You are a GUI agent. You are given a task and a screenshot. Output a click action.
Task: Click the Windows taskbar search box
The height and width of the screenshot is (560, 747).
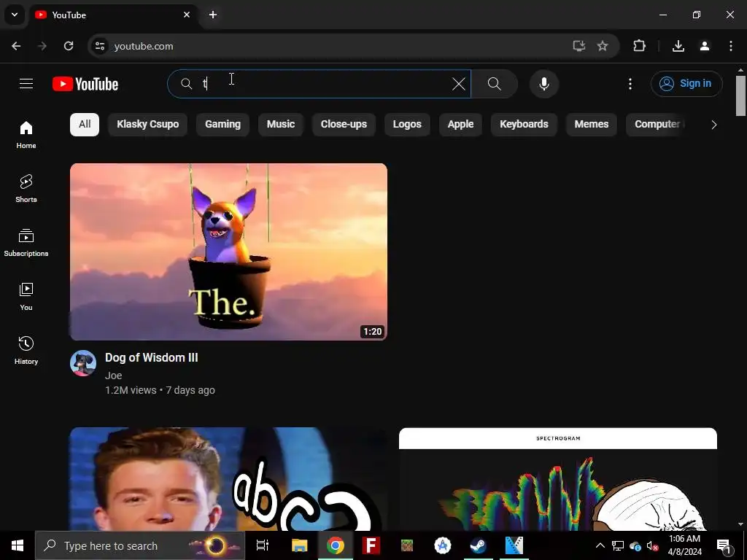click(x=139, y=545)
